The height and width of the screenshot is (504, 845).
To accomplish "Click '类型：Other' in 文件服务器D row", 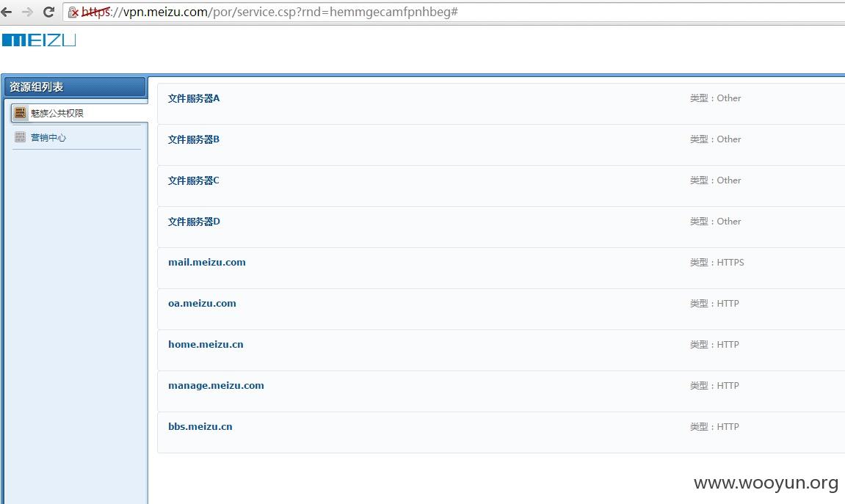I will (716, 222).
